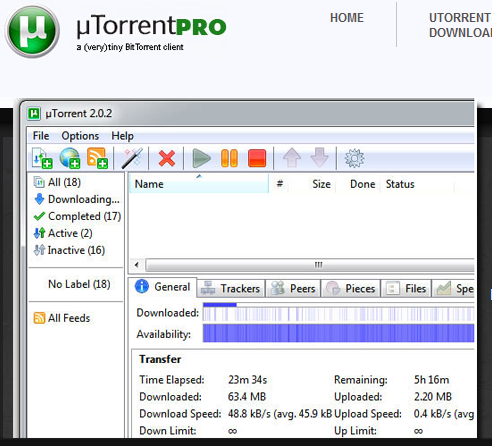Open the Create New Torrent wand icon
This screenshot has height=446, width=492.
tap(132, 158)
